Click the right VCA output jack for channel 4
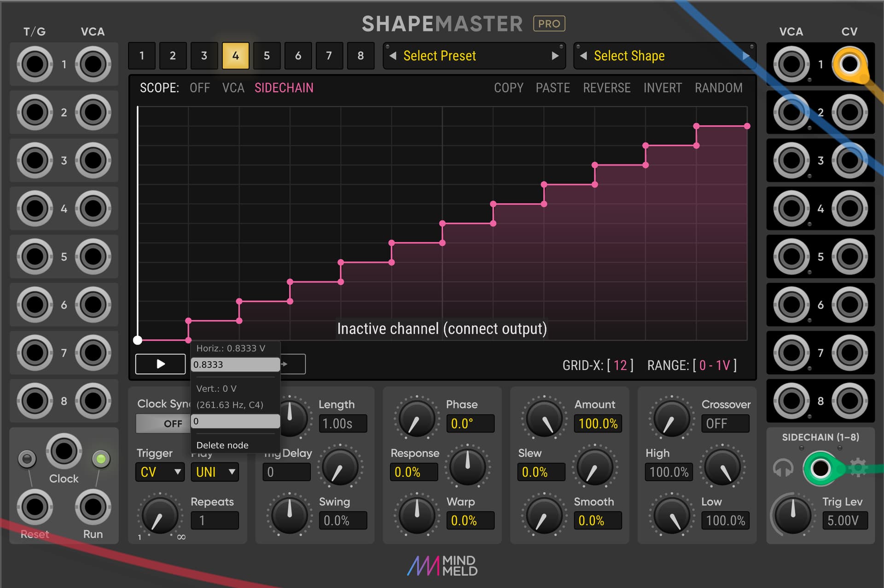884x588 pixels. 791,208
